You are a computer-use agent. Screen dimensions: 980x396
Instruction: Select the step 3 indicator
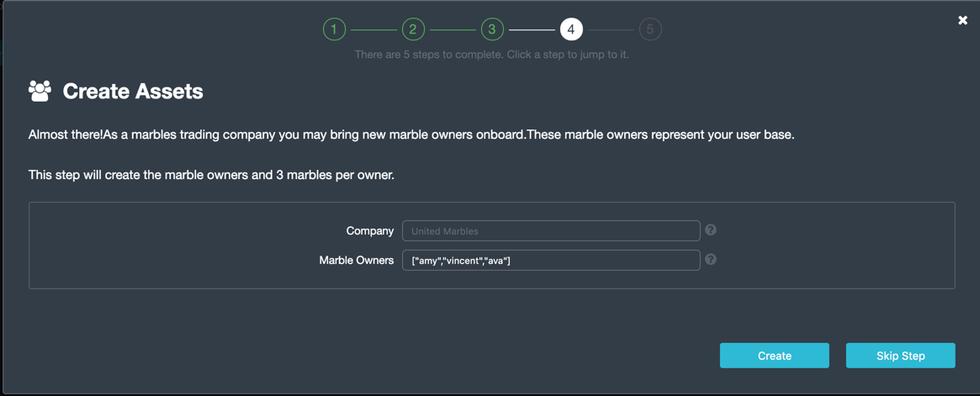(492, 29)
